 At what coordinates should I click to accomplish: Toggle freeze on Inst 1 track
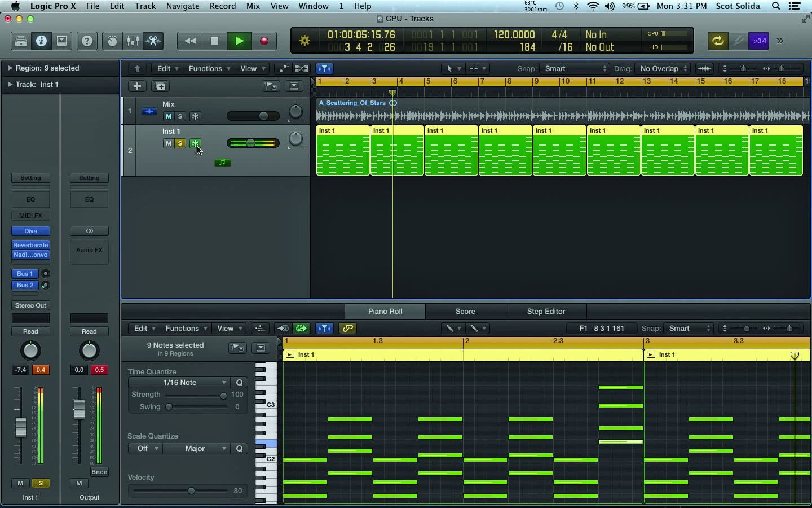pyautogui.click(x=195, y=143)
